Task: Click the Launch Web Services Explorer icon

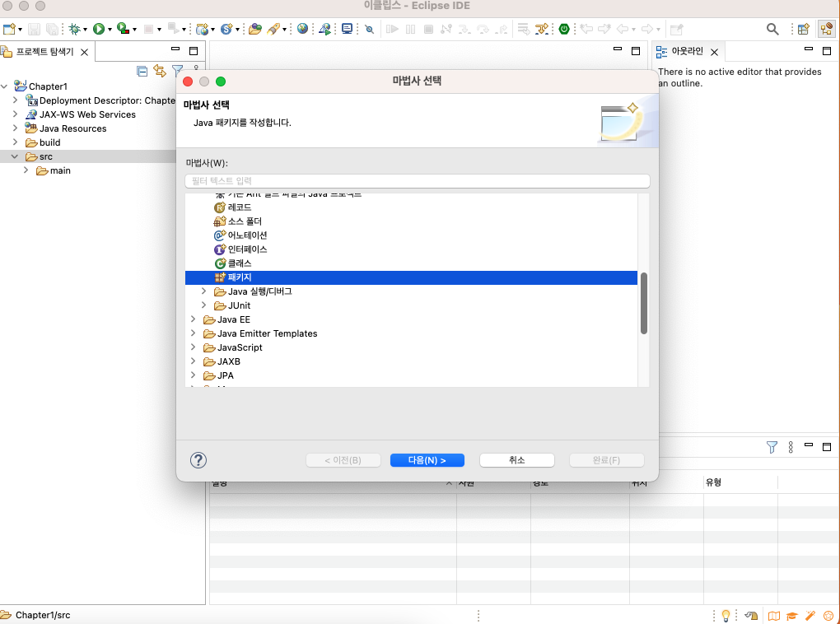Action: pyautogui.click(x=324, y=29)
